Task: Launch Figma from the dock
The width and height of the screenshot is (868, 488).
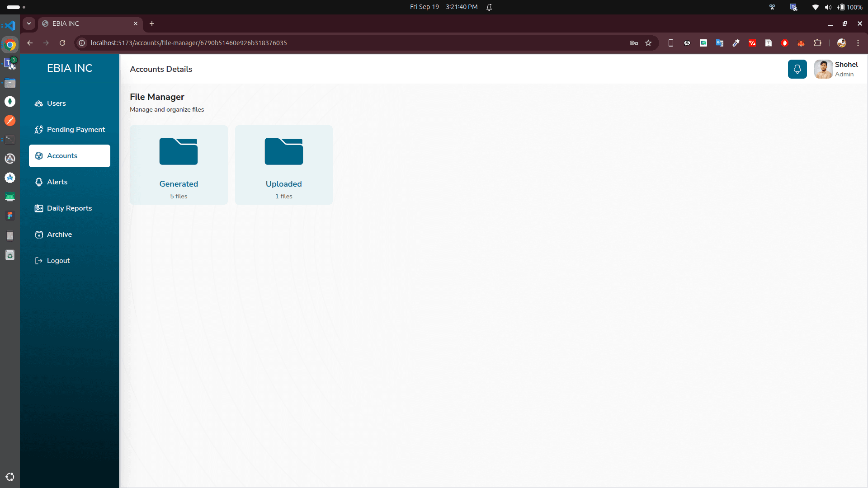Action: tap(9, 216)
